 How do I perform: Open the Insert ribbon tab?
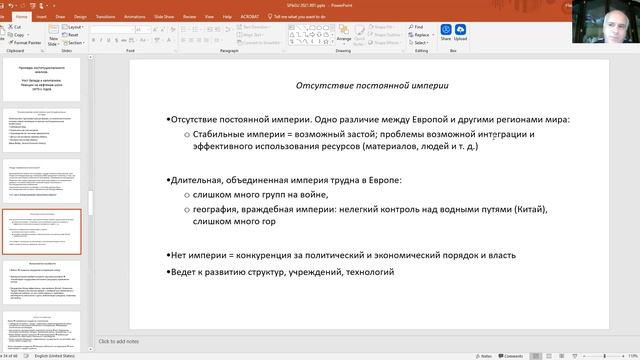tap(42, 17)
